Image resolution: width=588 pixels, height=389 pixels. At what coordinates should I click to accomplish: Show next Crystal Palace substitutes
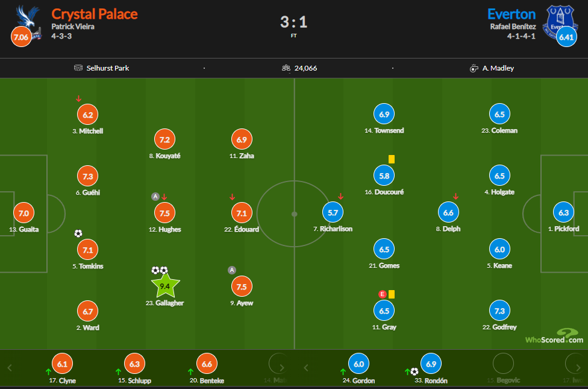[x=282, y=368]
